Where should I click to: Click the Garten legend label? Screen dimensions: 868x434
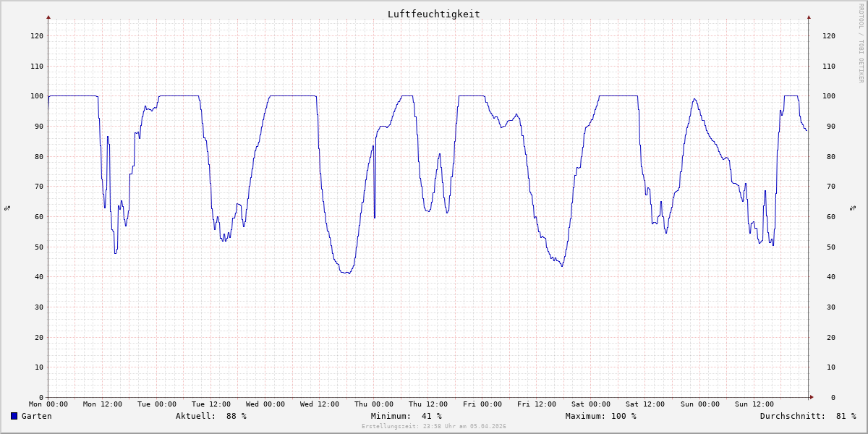pos(36,416)
